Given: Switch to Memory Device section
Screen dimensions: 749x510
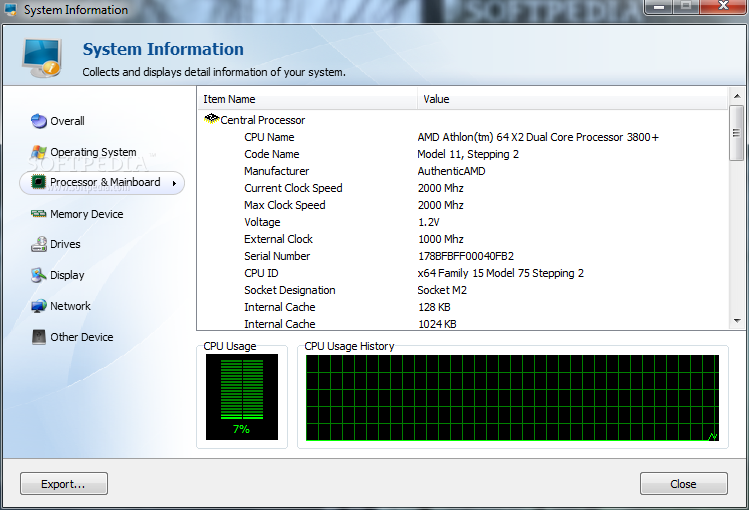Looking at the screenshot, I should click(x=86, y=214).
